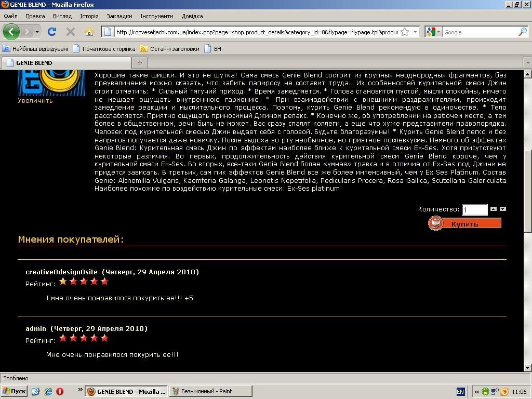
Task: Click the Количество quantity field
Action: [x=475, y=210]
